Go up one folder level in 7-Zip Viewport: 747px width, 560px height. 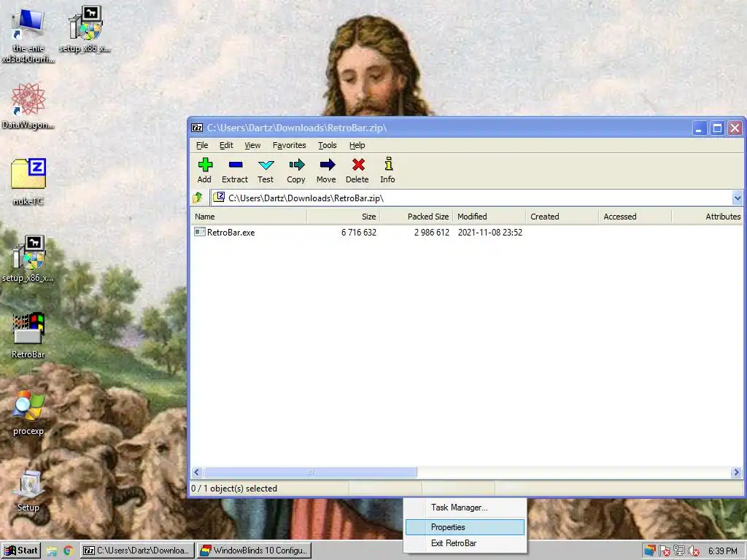(197, 198)
